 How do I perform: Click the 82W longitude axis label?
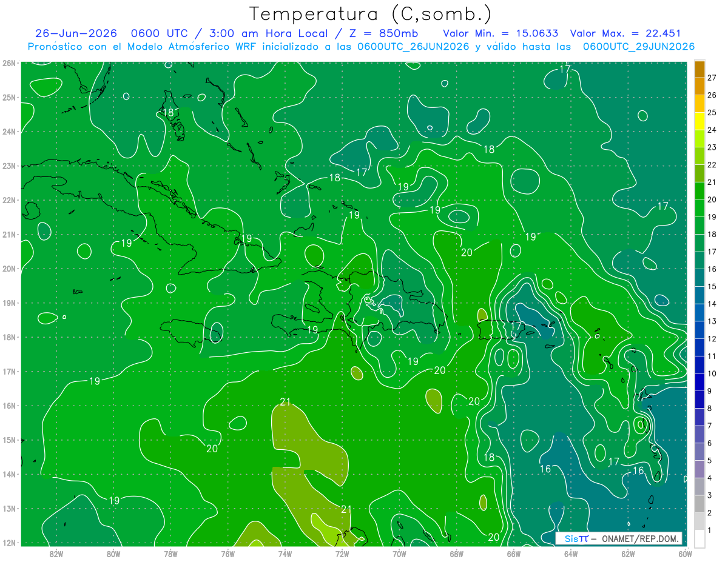click(x=56, y=553)
